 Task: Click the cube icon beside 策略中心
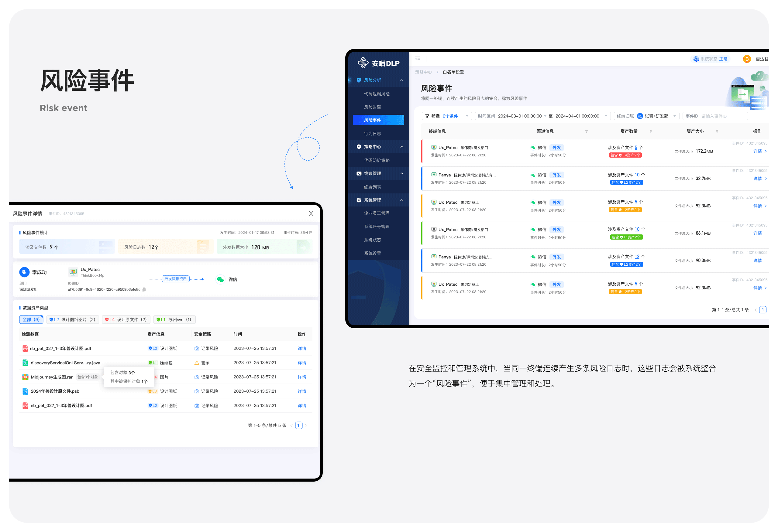359,147
